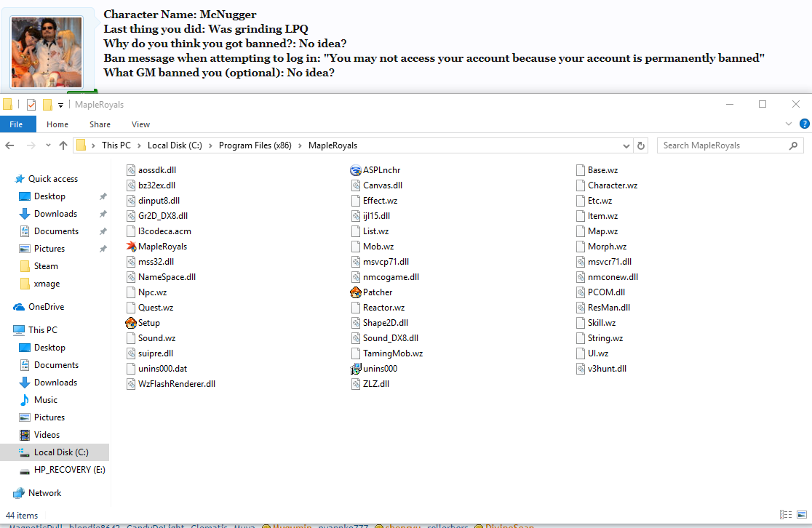Select the unins000 uninstaller application

(x=374, y=369)
